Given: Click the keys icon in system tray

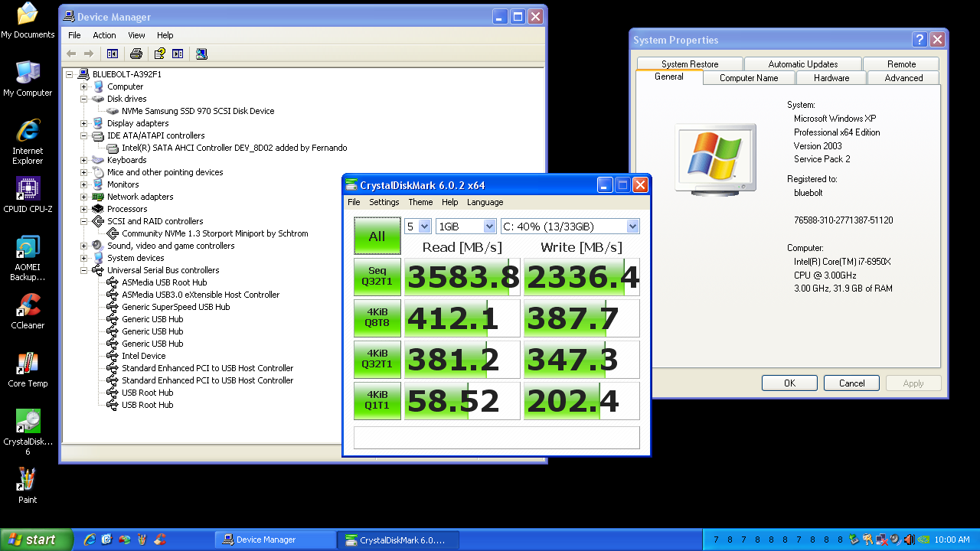Looking at the screenshot, I should point(867,540).
